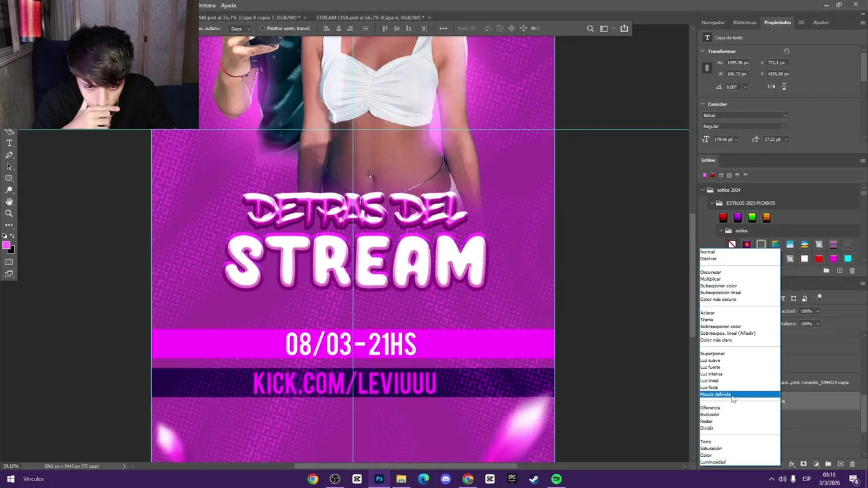The image size is (868, 488).
Task: Select the Pen tool in toolbar
Action: point(9,155)
